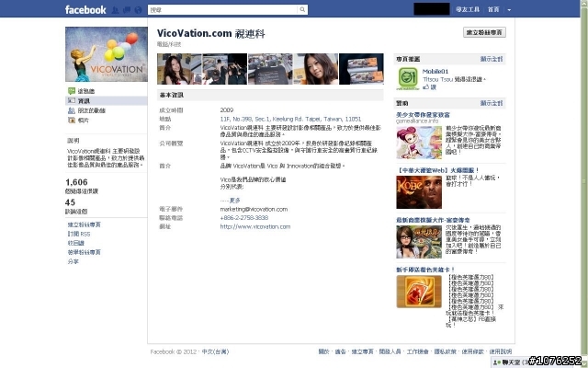Open the 隱私政策 privacy footer link

pos(445,351)
